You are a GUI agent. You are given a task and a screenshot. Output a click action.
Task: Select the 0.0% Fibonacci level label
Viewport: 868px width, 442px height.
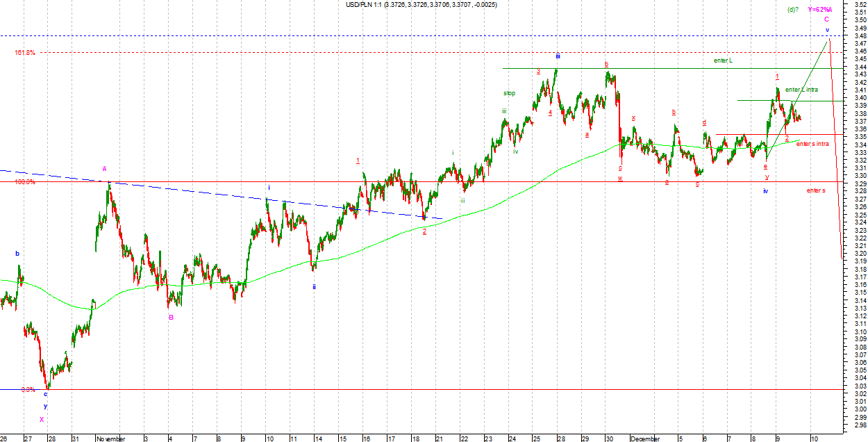(28, 390)
